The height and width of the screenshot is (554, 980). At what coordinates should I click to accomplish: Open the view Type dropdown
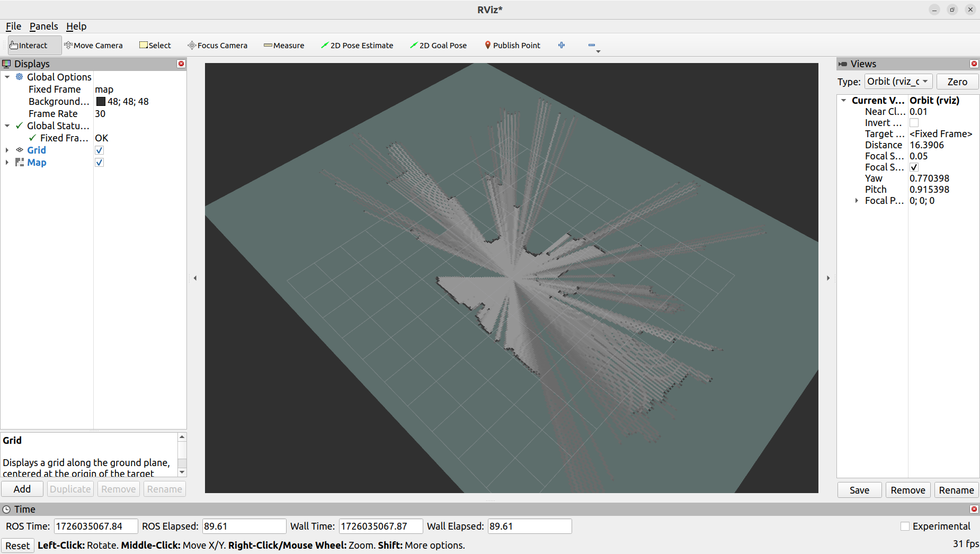pyautogui.click(x=898, y=82)
